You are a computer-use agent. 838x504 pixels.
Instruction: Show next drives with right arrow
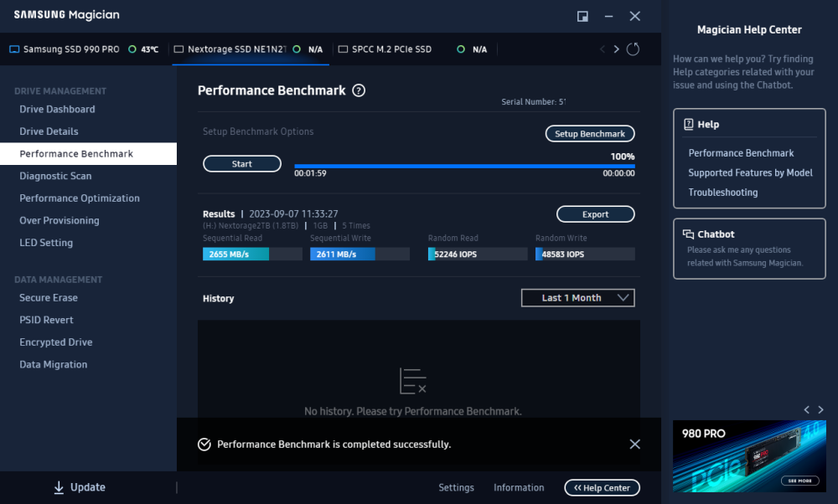(x=616, y=49)
